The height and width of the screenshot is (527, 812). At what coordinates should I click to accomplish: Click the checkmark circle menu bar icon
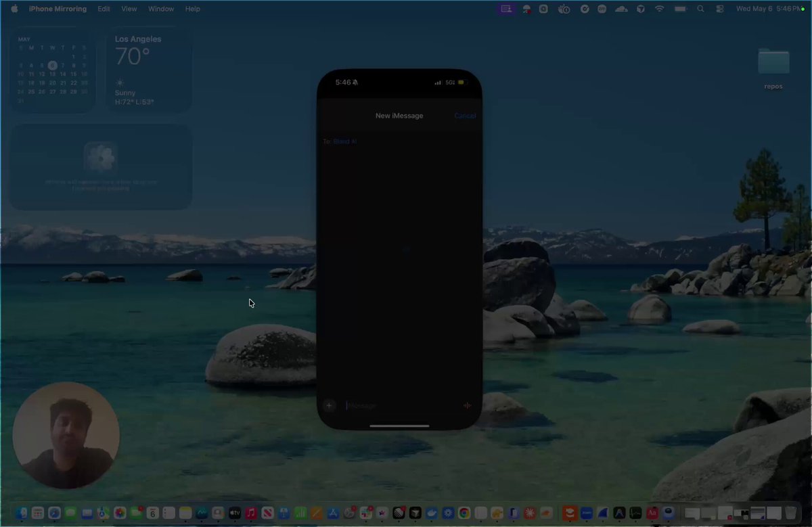point(585,9)
